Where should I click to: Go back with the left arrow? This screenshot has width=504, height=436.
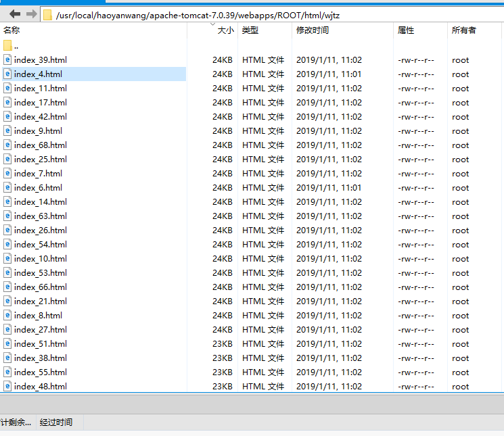(x=15, y=14)
